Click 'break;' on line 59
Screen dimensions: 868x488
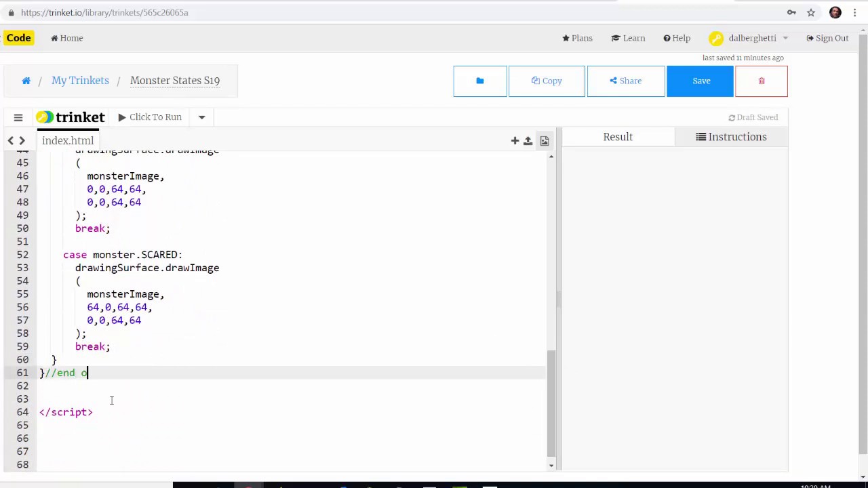pyautogui.click(x=92, y=347)
